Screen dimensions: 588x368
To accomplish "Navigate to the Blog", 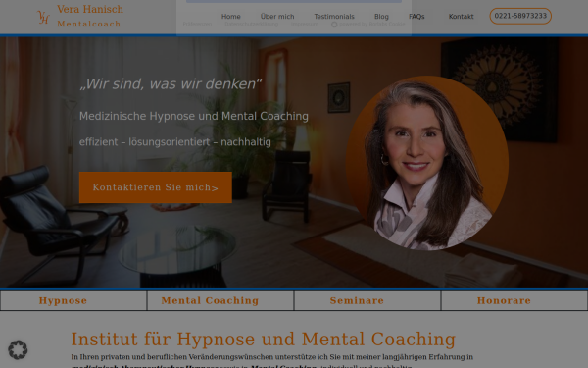I will 381,16.
